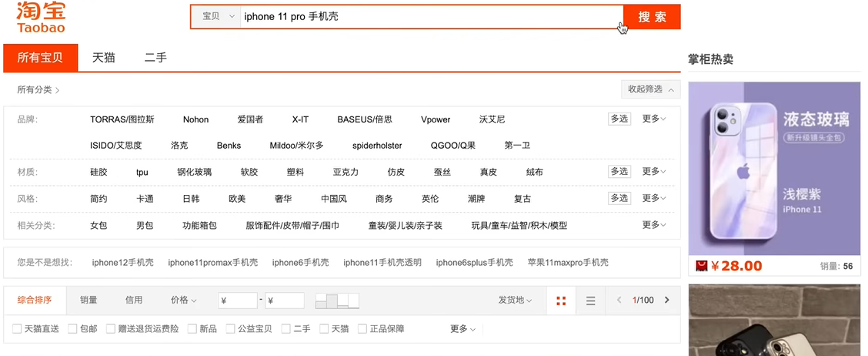Select related category 功能箱包
Screen dimensions: 868x356
pos(200,226)
